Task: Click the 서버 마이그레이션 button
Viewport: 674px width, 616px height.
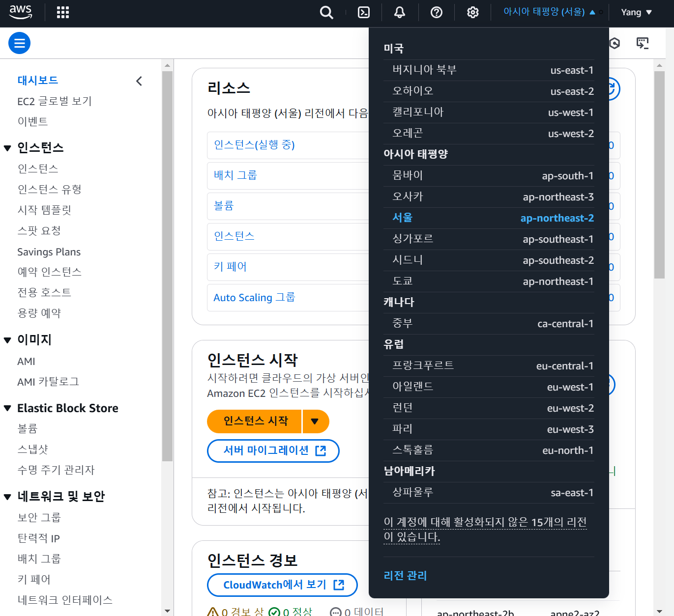Action: tap(273, 450)
